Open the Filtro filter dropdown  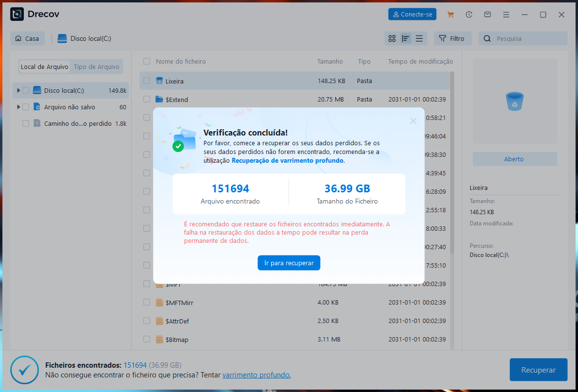coord(452,38)
